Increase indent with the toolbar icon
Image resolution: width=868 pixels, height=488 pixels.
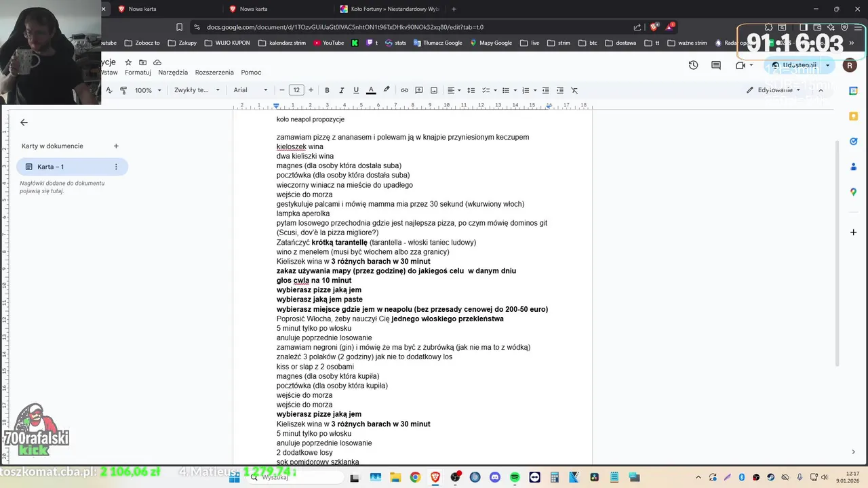pos(560,90)
